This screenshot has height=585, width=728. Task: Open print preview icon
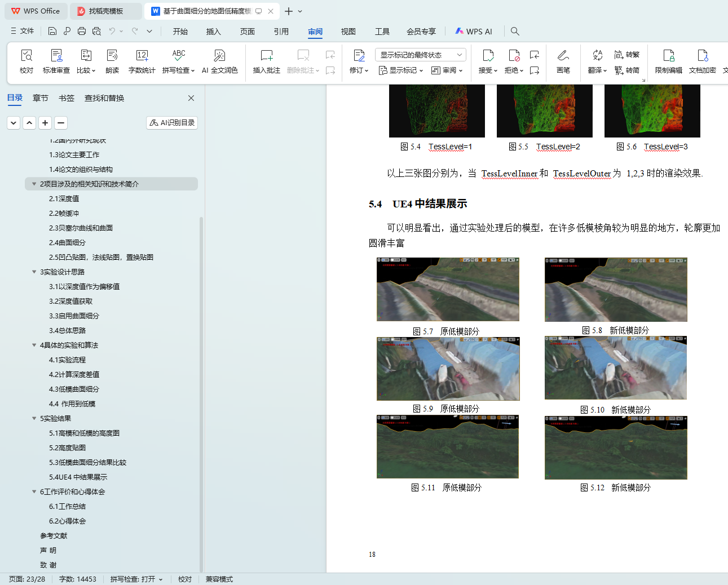96,31
